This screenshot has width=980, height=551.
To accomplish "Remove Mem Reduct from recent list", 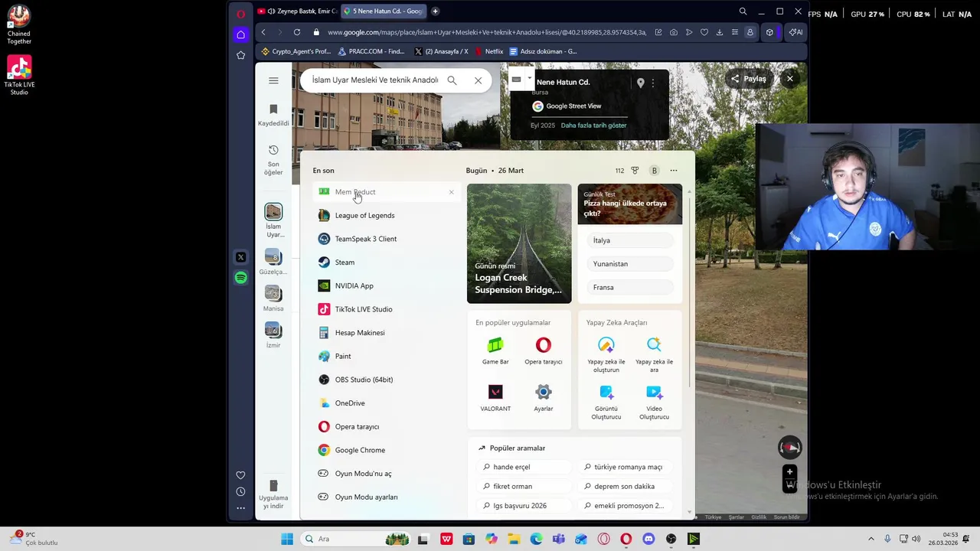I will pos(451,192).
